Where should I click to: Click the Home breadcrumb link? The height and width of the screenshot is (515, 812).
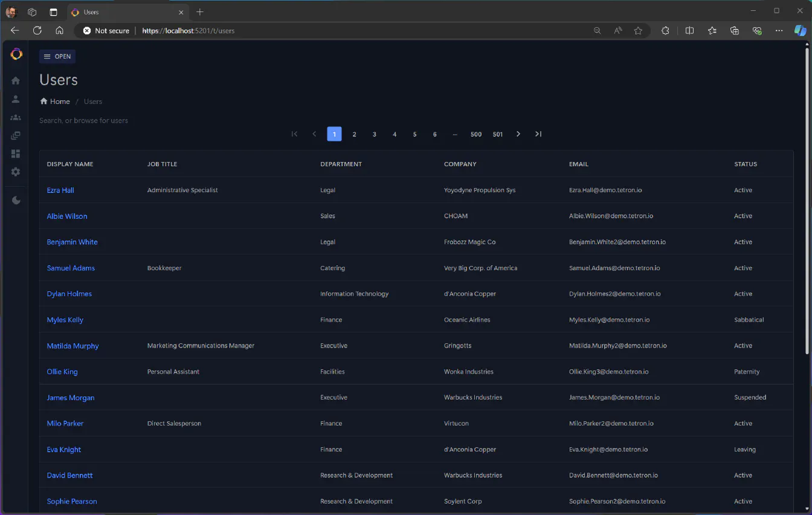[55, 102]
